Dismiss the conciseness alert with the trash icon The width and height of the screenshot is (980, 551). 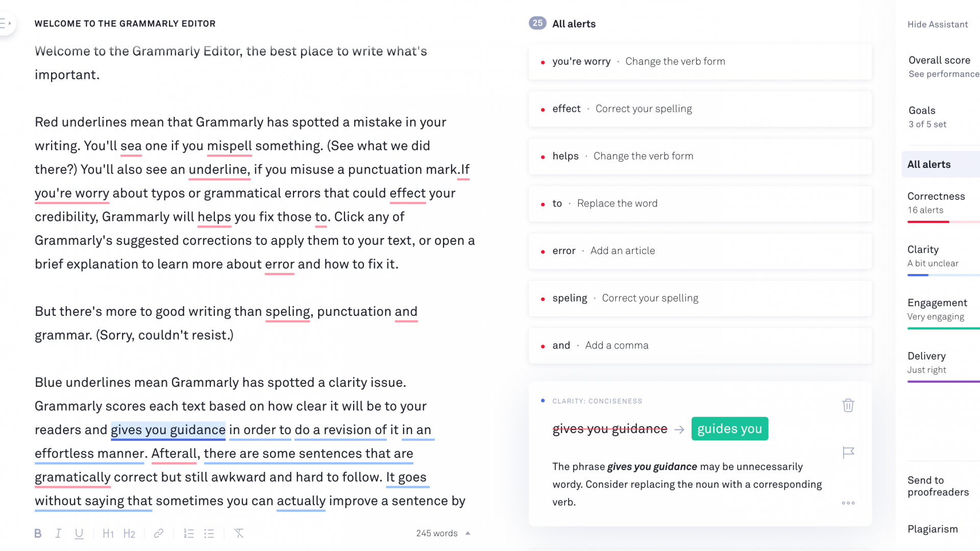[848, 405]
